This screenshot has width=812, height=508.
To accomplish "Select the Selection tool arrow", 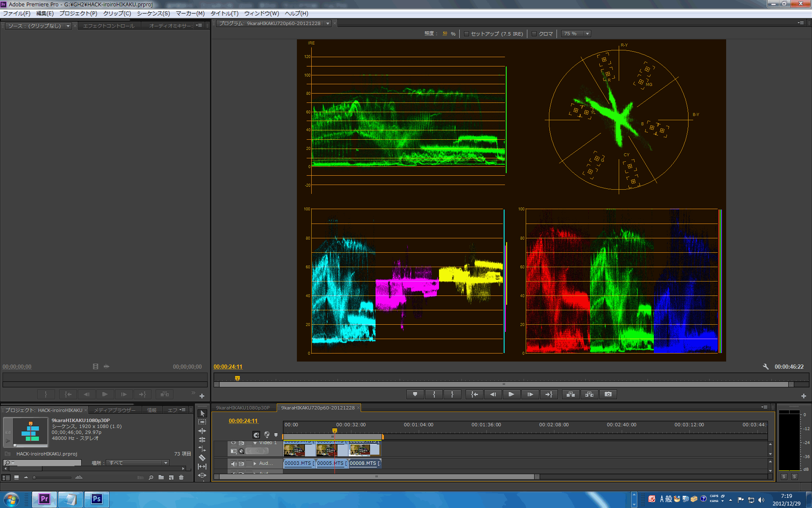I will pos(202,413).
